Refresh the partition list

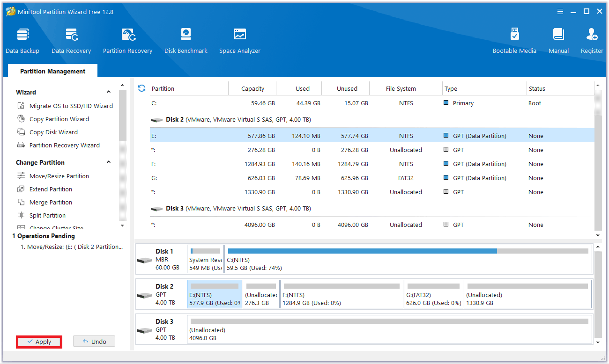point(142,88)
